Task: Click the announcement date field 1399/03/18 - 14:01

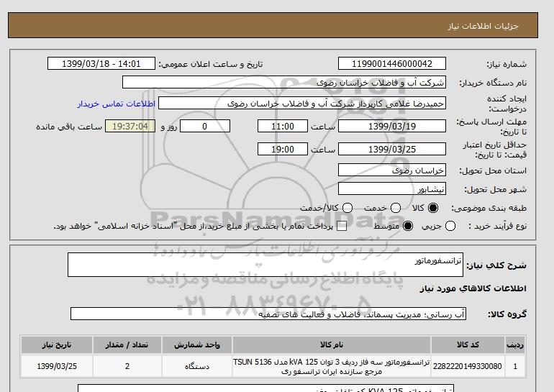Action: [101, 63]
